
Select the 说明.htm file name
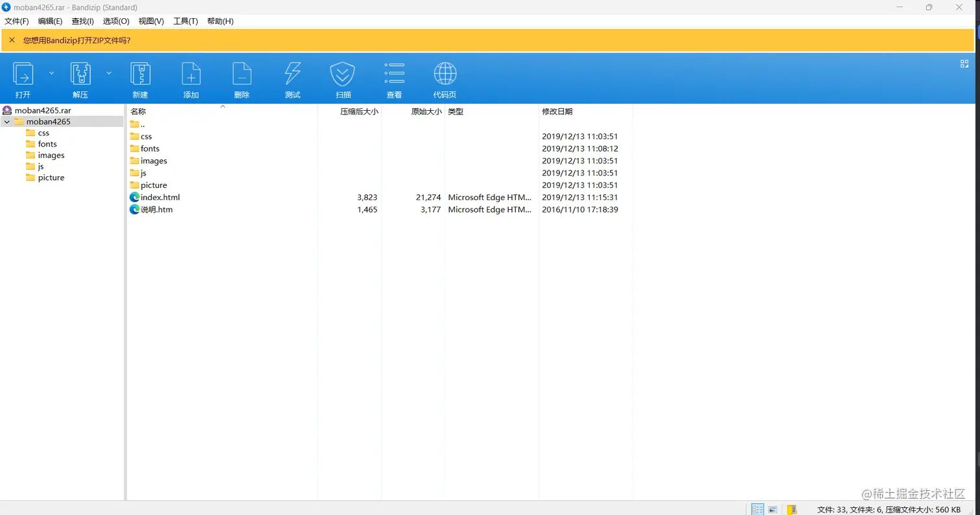tap(157, 209)
